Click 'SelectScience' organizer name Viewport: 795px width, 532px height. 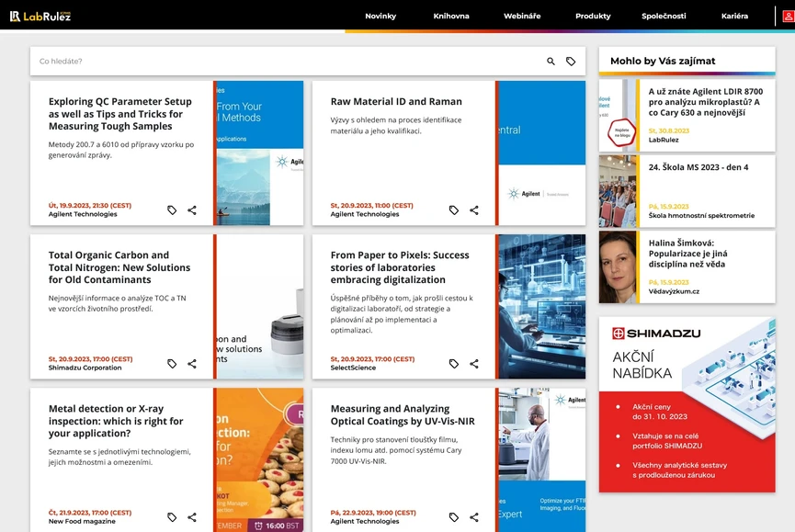(353, 368)
